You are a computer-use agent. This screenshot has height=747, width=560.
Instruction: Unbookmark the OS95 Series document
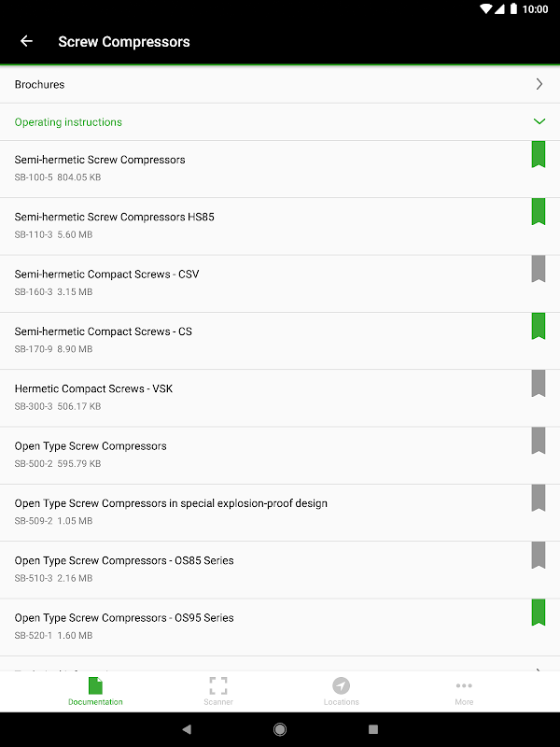point(539,612)
